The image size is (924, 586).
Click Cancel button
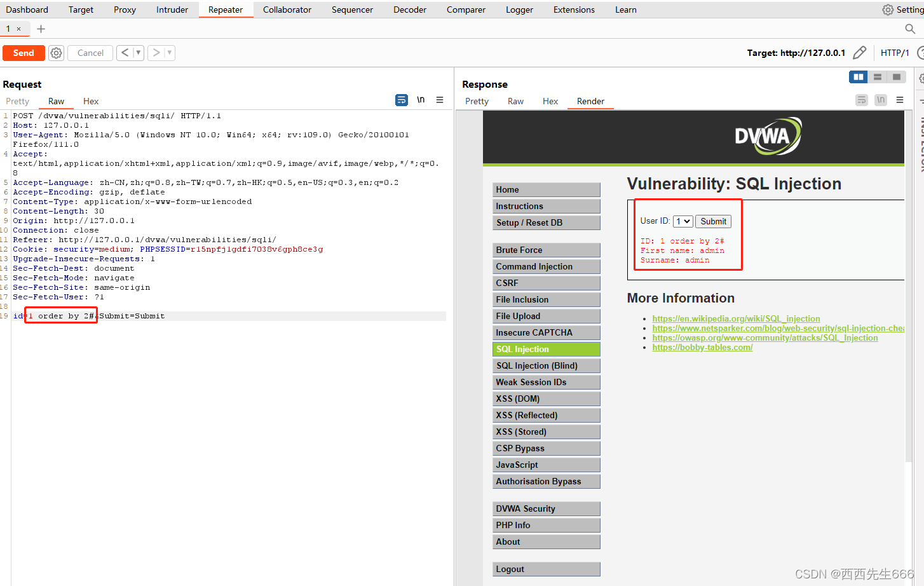[90, 53]
